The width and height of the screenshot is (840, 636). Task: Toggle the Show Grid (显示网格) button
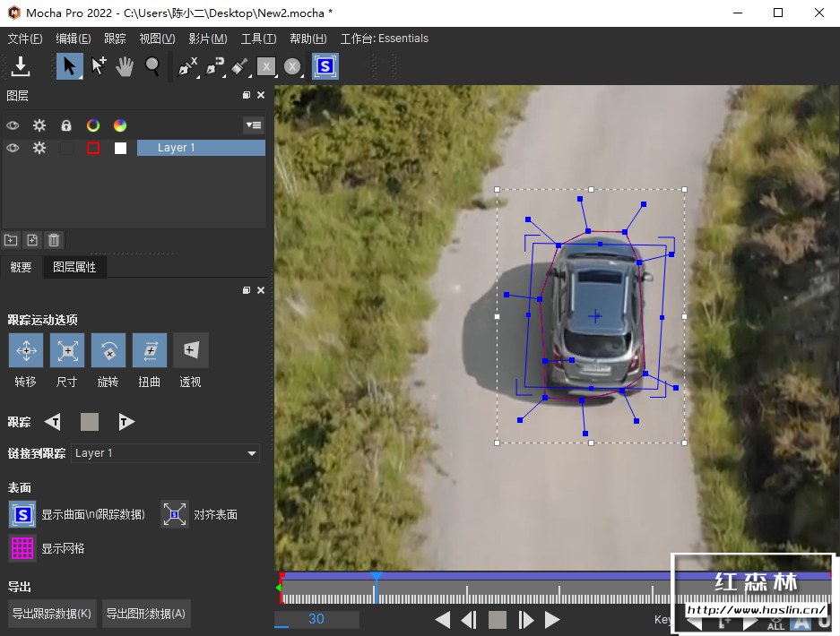tap(22, 547)
